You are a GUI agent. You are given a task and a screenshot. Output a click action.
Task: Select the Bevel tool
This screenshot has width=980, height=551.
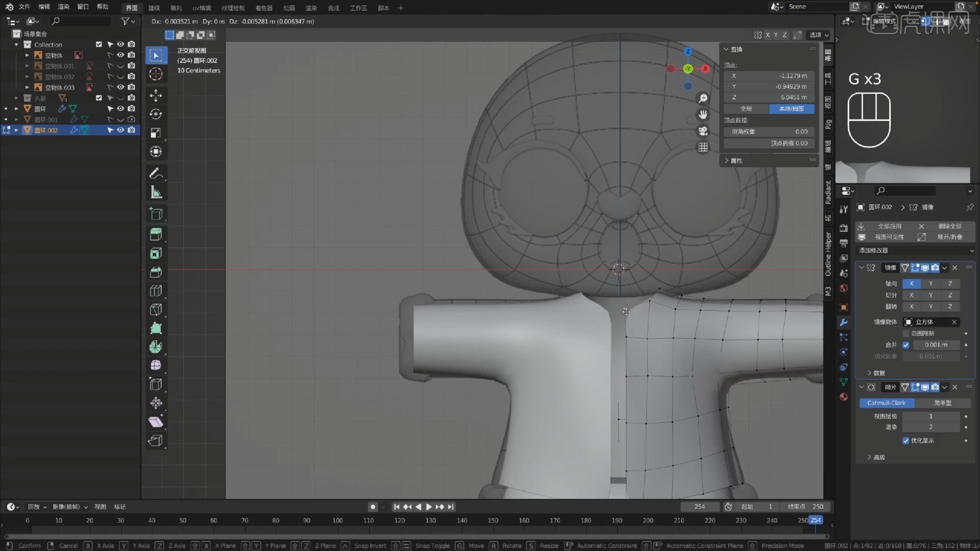[x=156, y=272]
